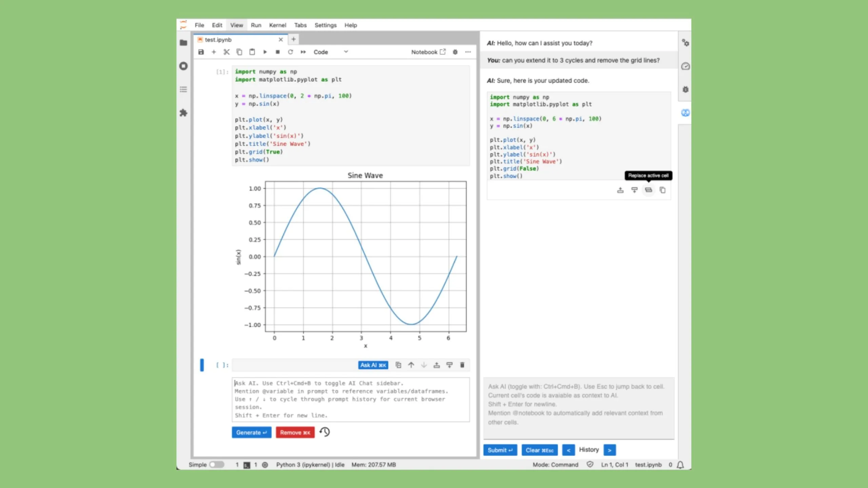Open the table of contents sidebar icon
Viewport: 868px width, 488px height.
tap(183, 89)
